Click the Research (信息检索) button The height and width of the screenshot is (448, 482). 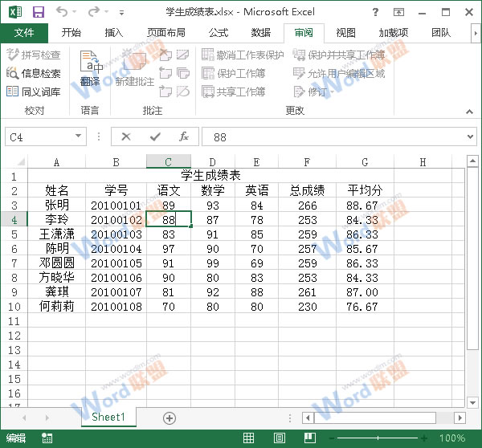pos(34,73)
